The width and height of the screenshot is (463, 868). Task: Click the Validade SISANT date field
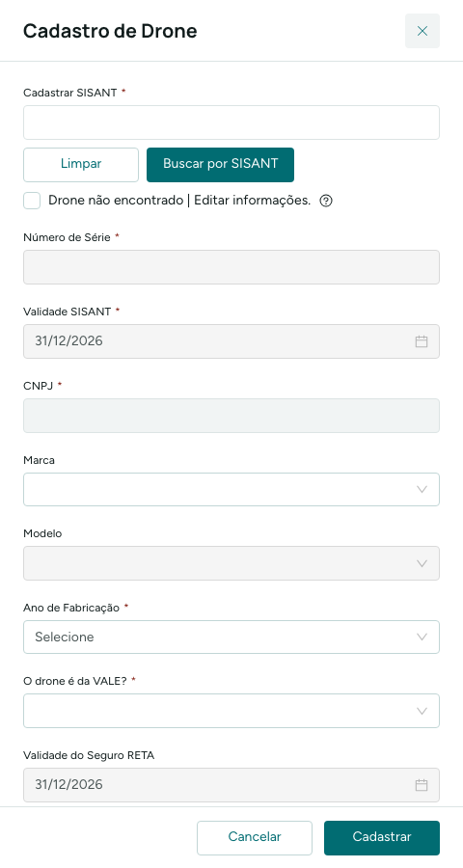coord(231,341)
